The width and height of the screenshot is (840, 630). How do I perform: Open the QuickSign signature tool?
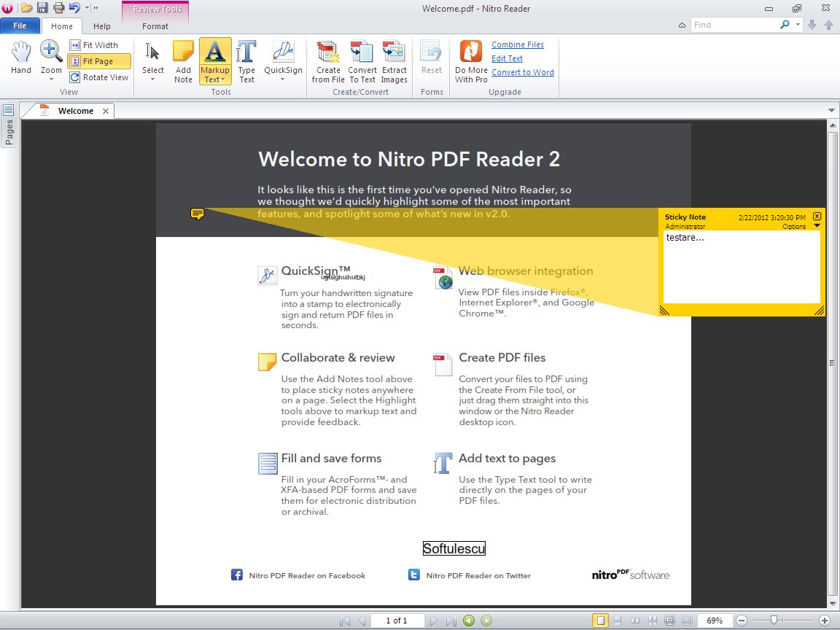283,57
